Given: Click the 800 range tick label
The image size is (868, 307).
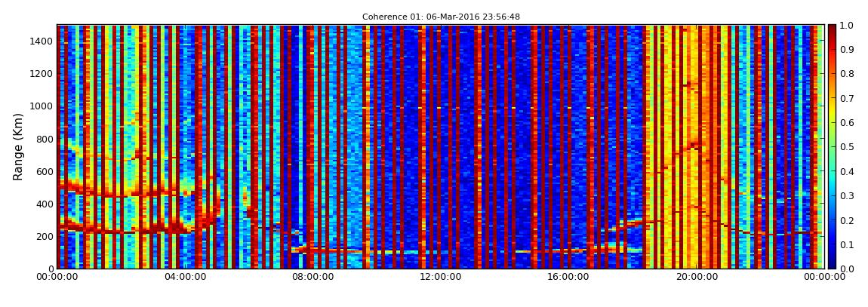Looking at the screenshot, I should (x=45, y=139).
